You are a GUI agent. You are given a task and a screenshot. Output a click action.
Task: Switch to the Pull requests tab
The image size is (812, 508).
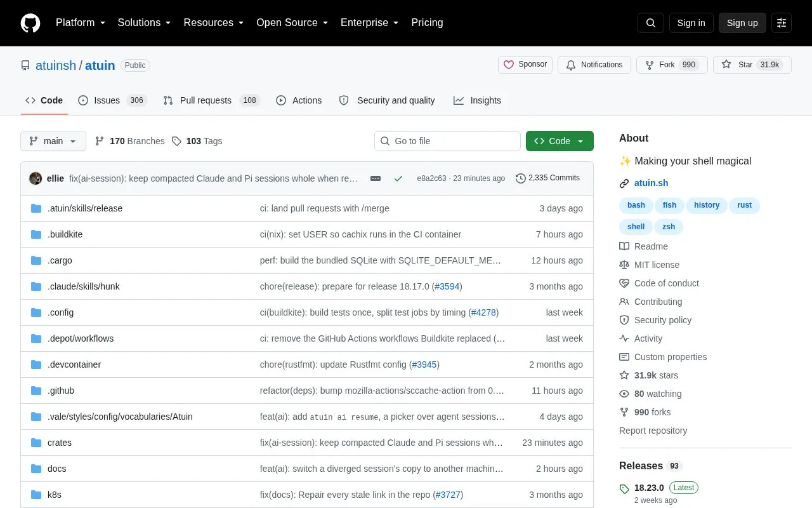pyautogui.click(x=211, y=100)
